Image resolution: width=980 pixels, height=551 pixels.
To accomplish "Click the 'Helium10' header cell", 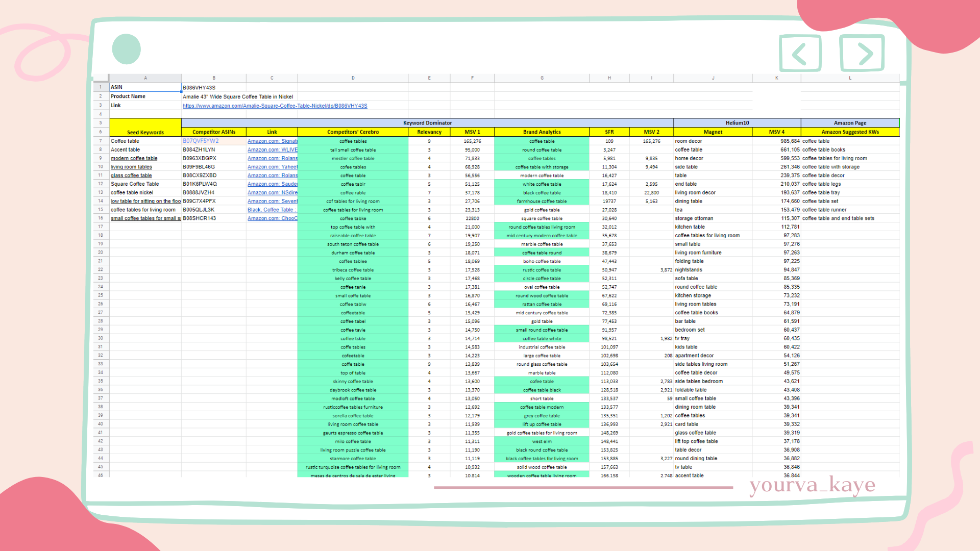I will (x=737, y=123).
